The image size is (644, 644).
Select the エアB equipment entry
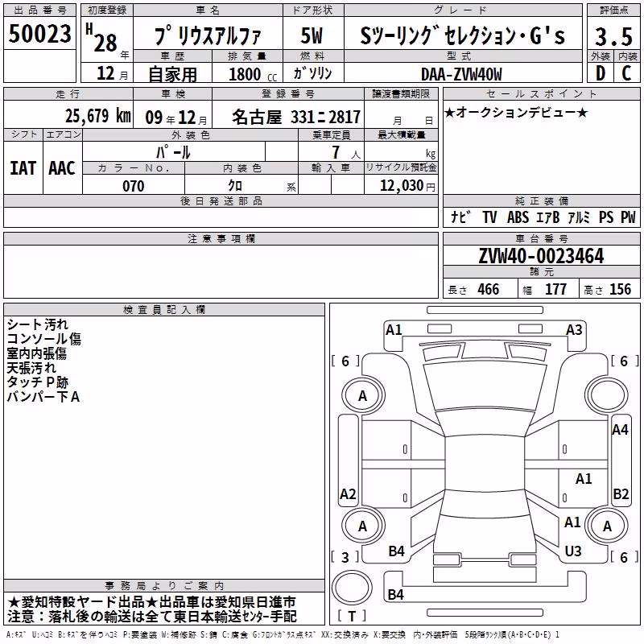[548, 217]
